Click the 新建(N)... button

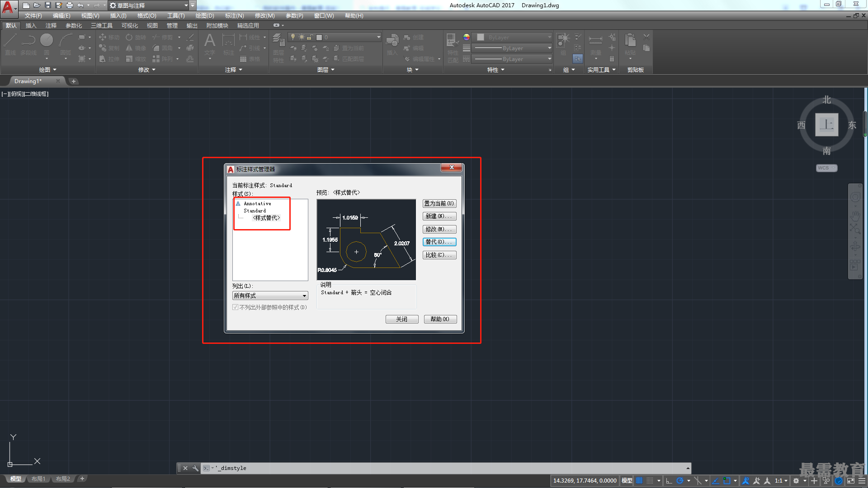(439, 216)
